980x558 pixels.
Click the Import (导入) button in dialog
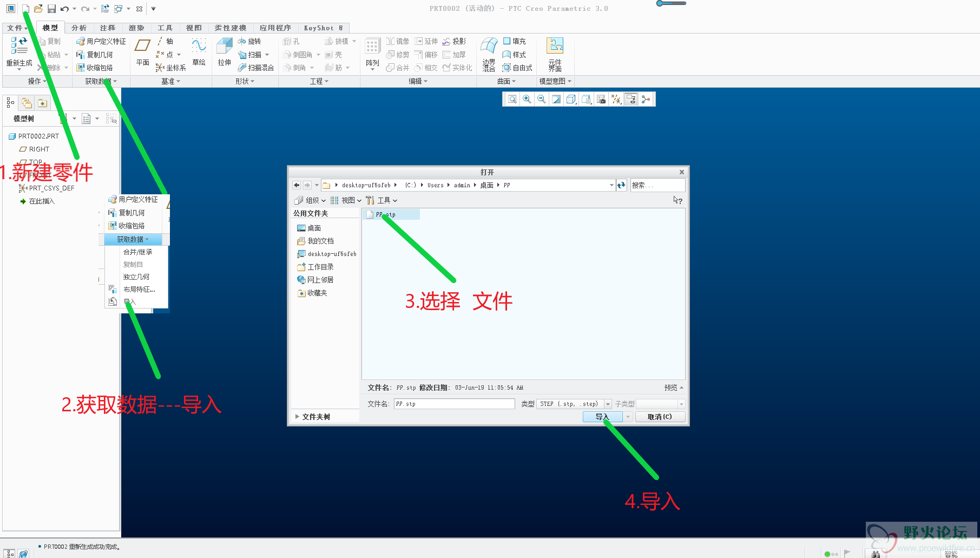pyautogui.click(x=602, y=417)
